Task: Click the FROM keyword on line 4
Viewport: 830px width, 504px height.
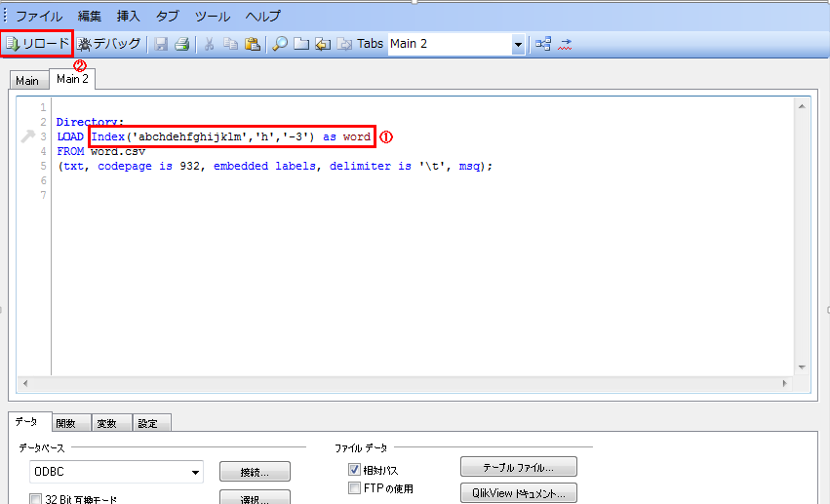Action: pyautogui.click(x=70, y=151)
